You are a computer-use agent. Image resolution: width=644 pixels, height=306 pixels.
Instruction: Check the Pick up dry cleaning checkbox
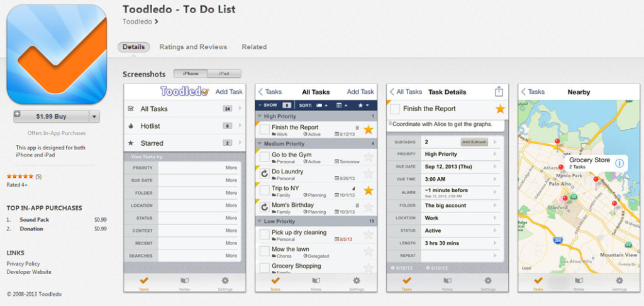[265, 235]
